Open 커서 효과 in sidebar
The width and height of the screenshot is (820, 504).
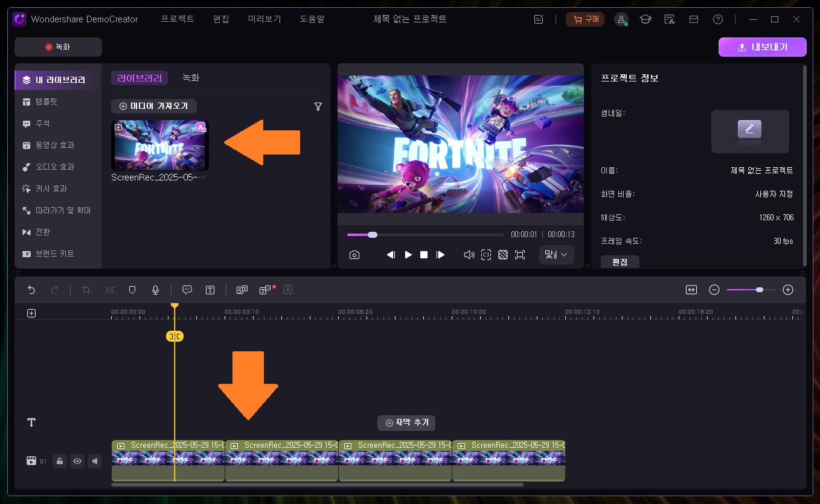tap(57, 188)
